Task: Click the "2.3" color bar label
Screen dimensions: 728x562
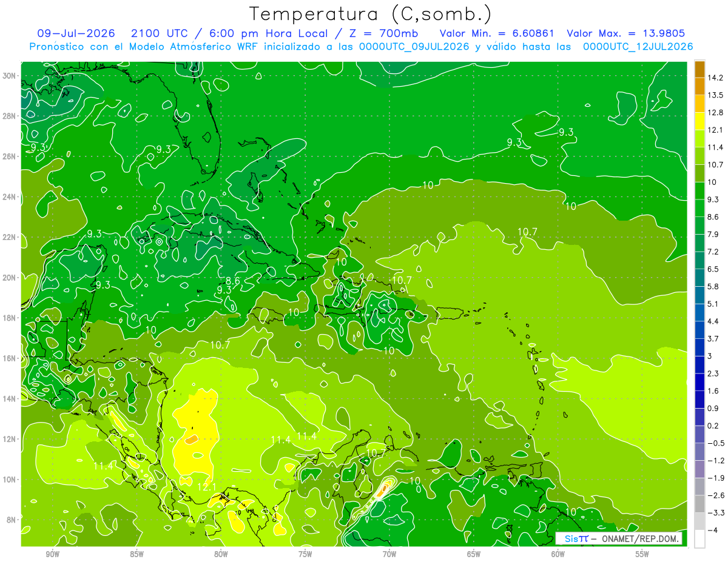Action: [x=712, y=373]
